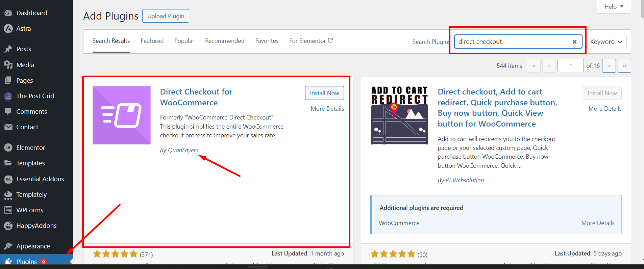The image size is (644, 269).
Task: Click the Essential Addons icon
Action: [x=8, y=179]
